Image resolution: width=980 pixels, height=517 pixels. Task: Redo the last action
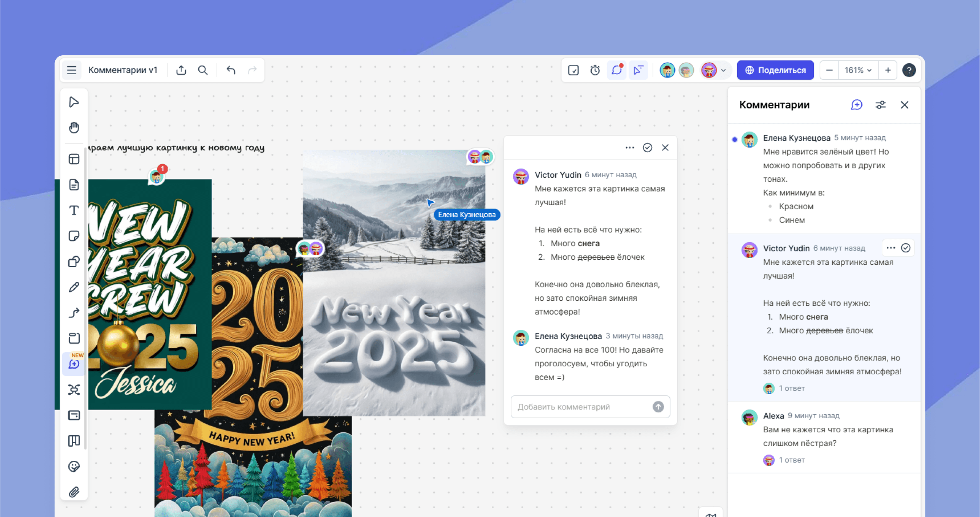[x=252, y=70]
